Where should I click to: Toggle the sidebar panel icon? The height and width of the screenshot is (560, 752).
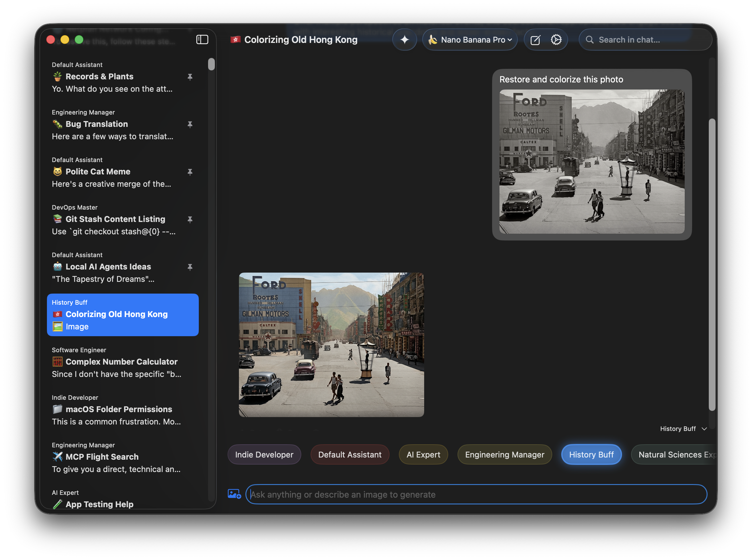click(x=202, y=40)
